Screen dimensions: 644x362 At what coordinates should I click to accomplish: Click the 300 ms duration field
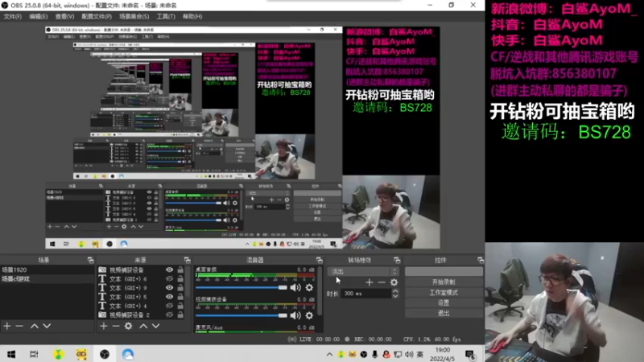coord(365,294)
